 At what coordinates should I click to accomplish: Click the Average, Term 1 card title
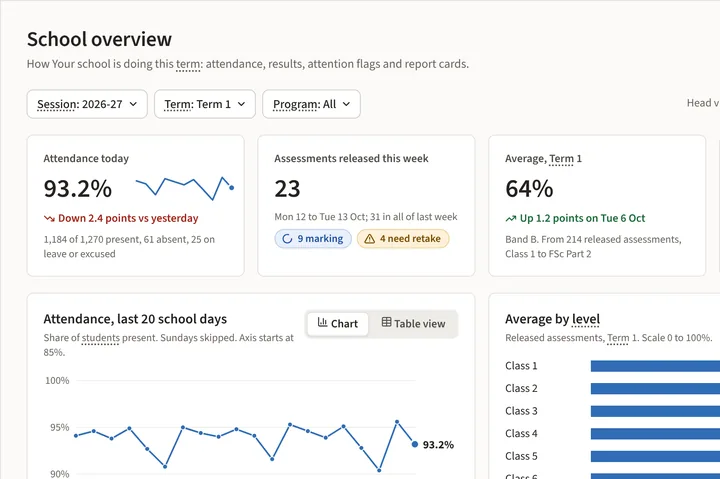543,158
